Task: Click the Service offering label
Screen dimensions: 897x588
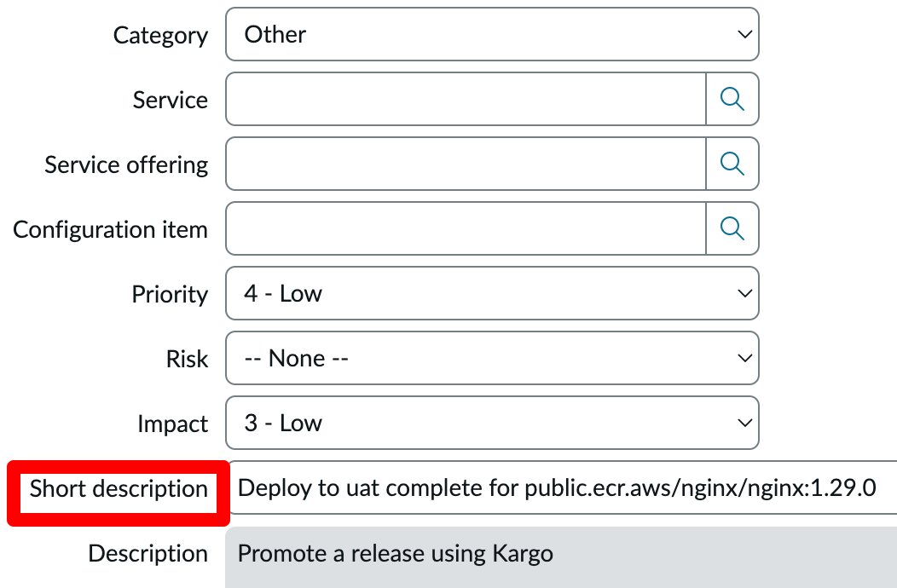Action: (x=126, y=165)
